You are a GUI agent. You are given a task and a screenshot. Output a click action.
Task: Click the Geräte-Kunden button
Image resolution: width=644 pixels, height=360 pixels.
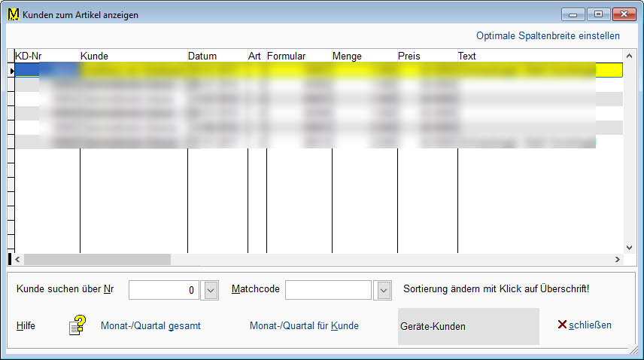(468, 326)
